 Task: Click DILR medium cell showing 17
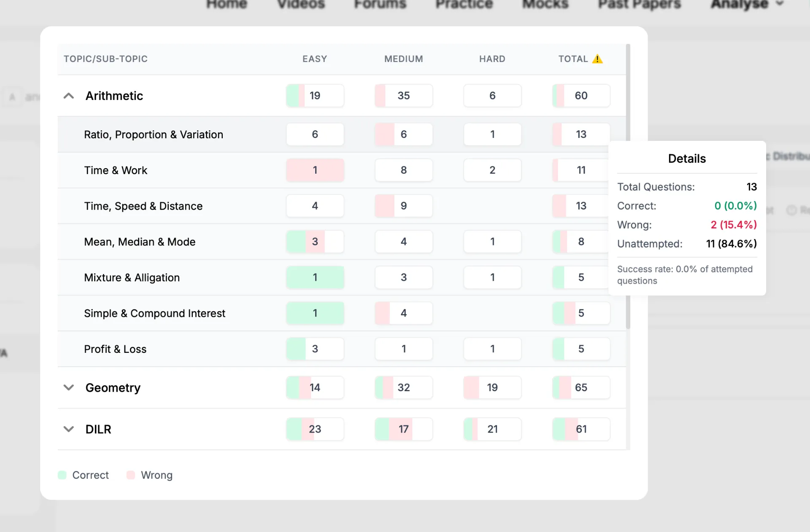pos(404,429)
